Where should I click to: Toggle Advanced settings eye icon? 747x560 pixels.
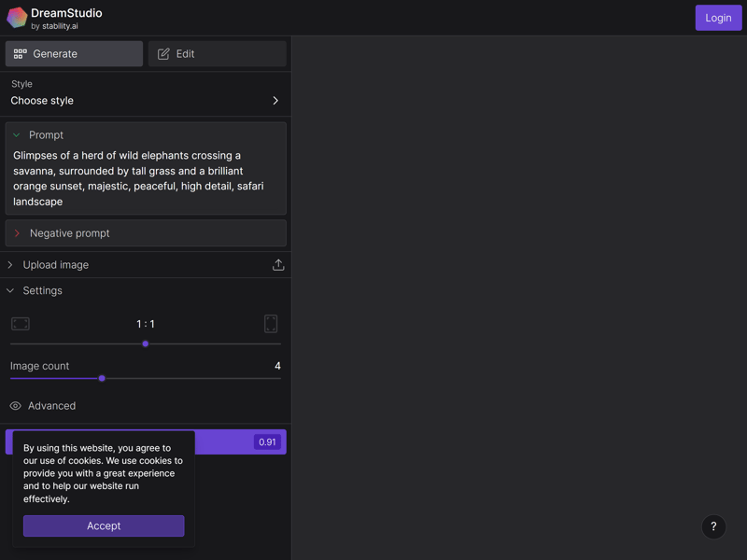(15, 406)
